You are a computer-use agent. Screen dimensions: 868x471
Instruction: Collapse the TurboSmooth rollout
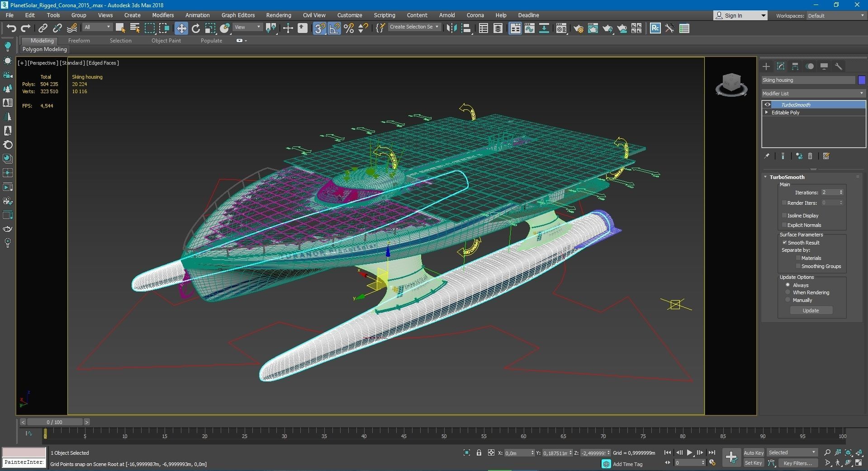click(765, 177)
